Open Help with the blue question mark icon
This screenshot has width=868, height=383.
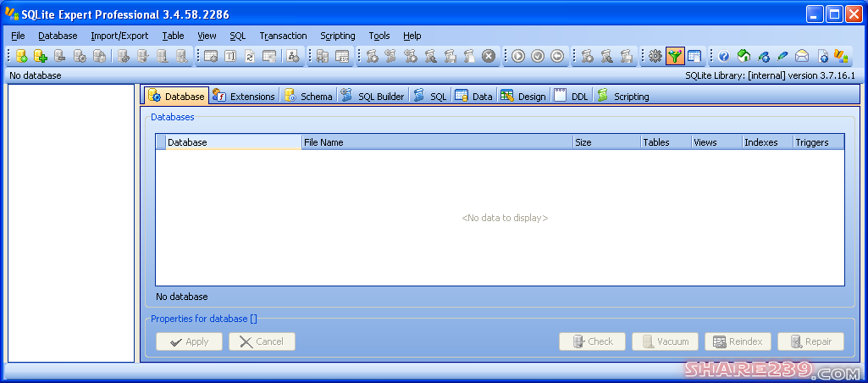tap(724, 56)
